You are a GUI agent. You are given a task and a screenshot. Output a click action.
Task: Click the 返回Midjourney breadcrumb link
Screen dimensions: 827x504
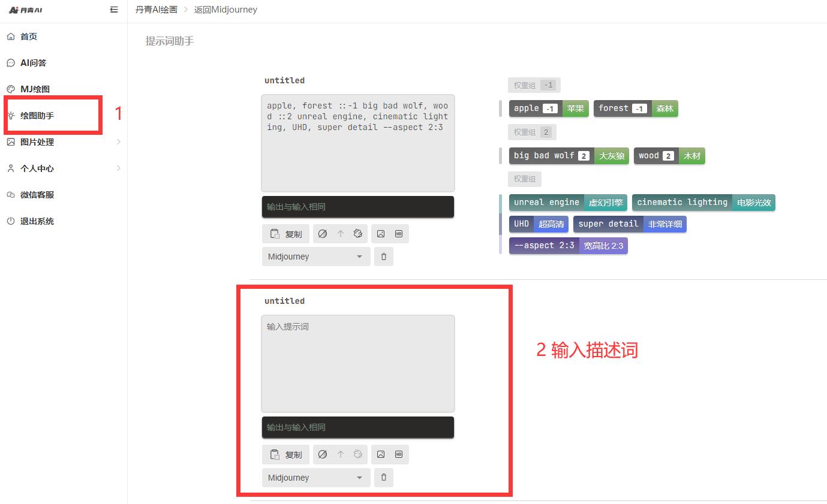point(225,10)
